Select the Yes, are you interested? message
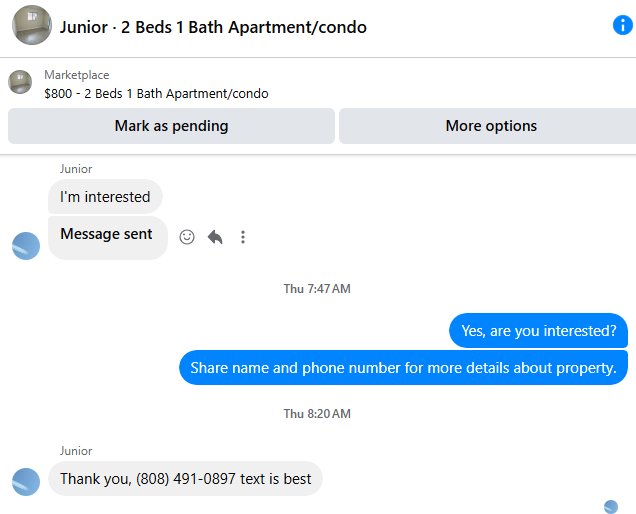 (x=539, y=331)
